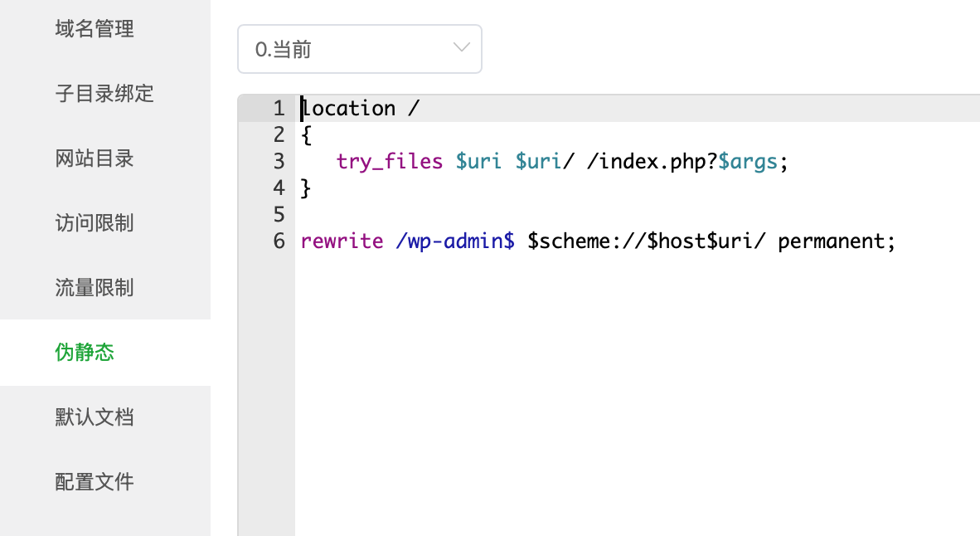980x536 pixels.
Task: Click line number 1 in gutter
Action: coord(279,108)
